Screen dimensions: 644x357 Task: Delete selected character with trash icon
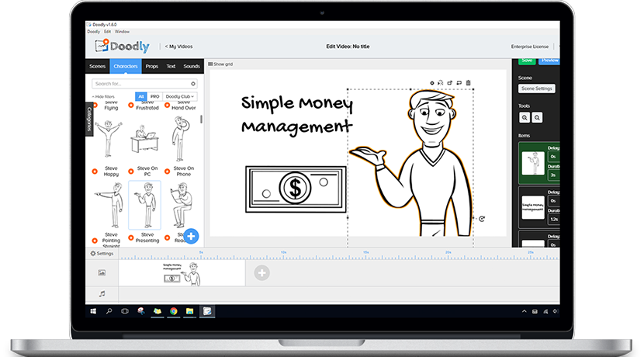(x=468, y=82)
